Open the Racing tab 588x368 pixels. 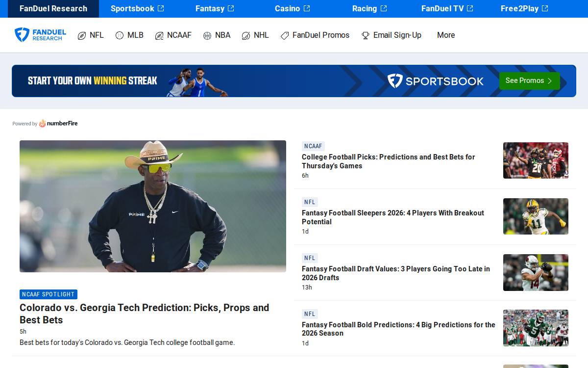click(x=369, y=8)
